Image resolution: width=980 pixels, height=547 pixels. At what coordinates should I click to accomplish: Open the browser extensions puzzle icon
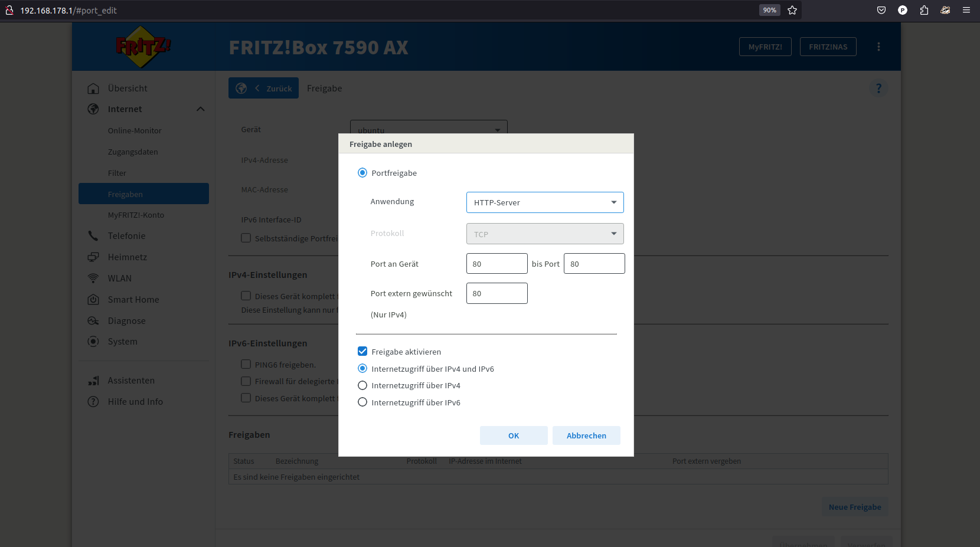[x=924, y=10]
